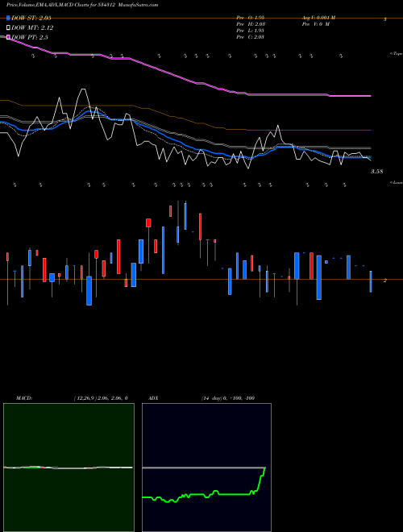Click the 'MACD:' panel heading

[x=24, y=398]
